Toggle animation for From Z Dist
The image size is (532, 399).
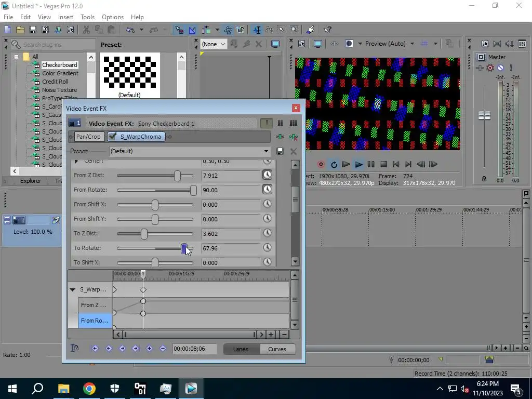pyautogui.click(x=268, y=175)
